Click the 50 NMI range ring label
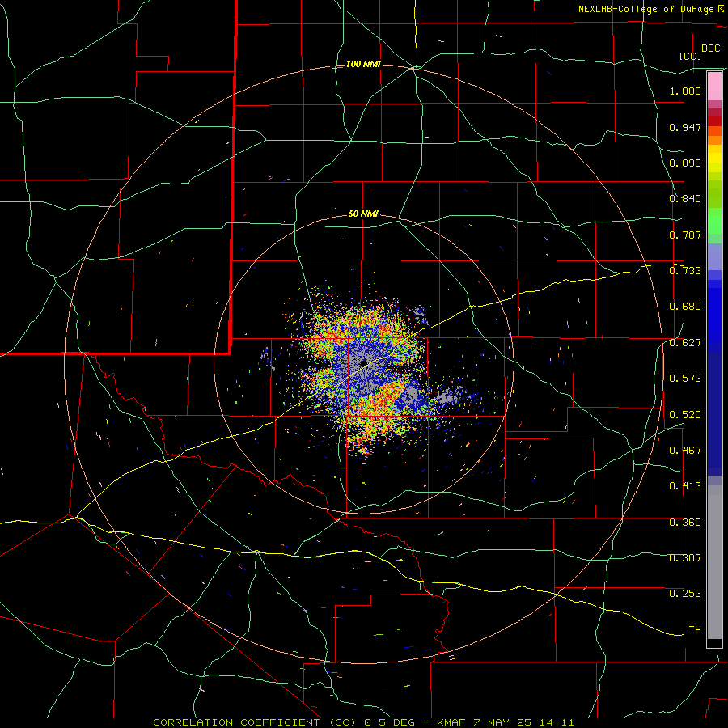 click(363, 214)
